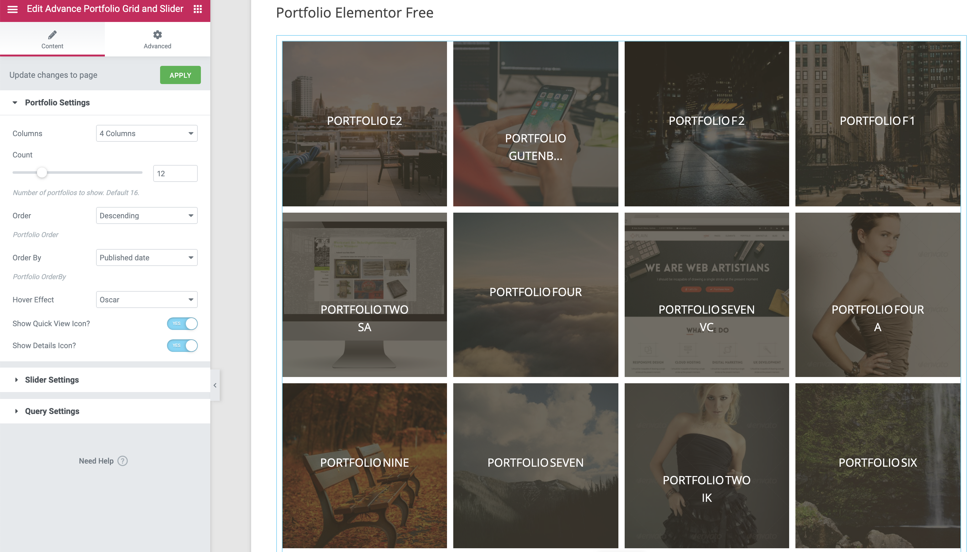The image size is (980, 552).
Task: Click the Need Help question mark icon
Action: 122,461
